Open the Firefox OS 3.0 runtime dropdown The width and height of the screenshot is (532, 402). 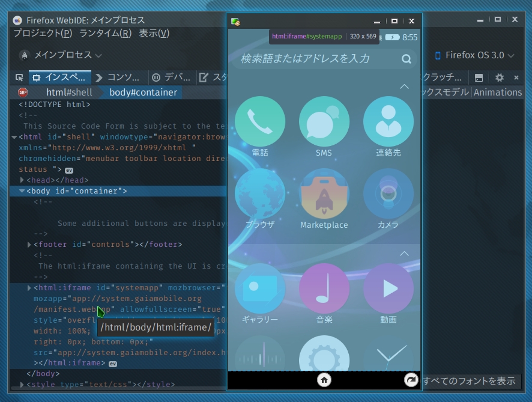474,55
